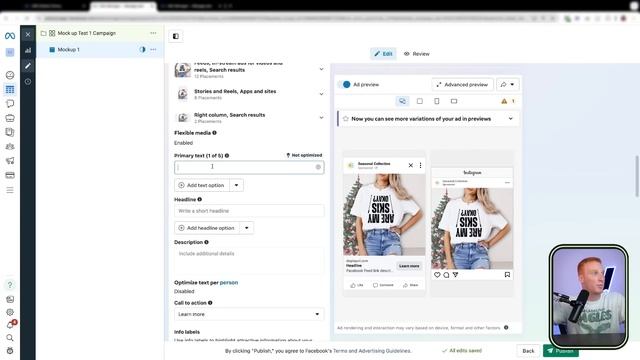Click the warning triangle alert icon

coord(504,101)
